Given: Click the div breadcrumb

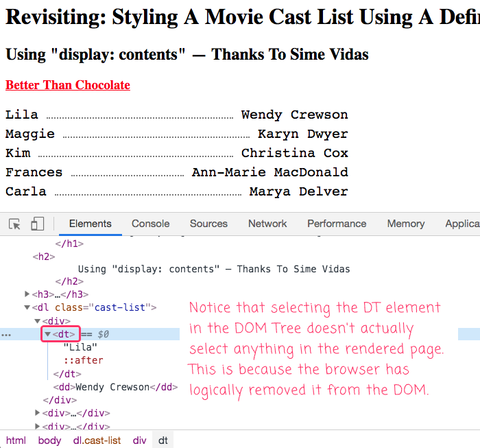Looking at the screenshot, I should pyautogui.click(x=139, y=440).
